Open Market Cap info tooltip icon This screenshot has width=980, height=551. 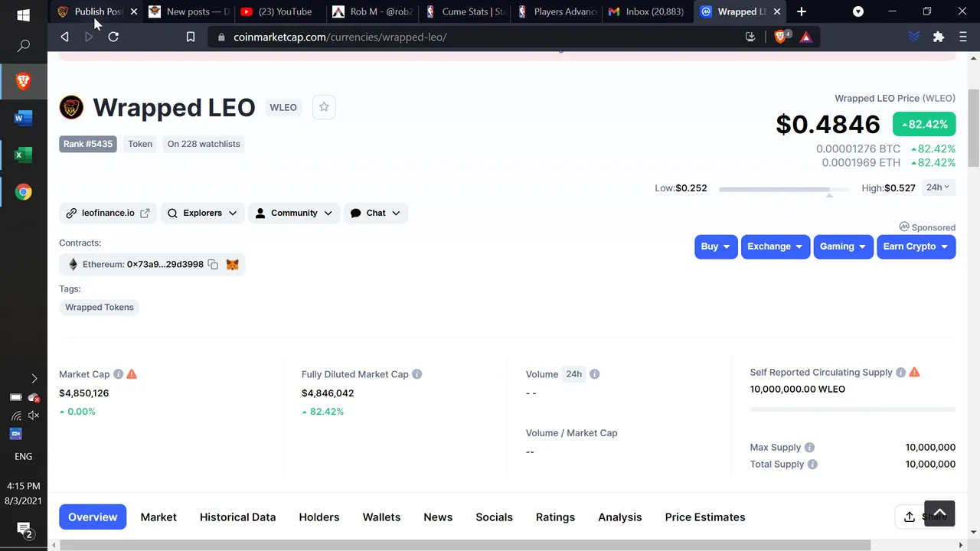(118, 374)
